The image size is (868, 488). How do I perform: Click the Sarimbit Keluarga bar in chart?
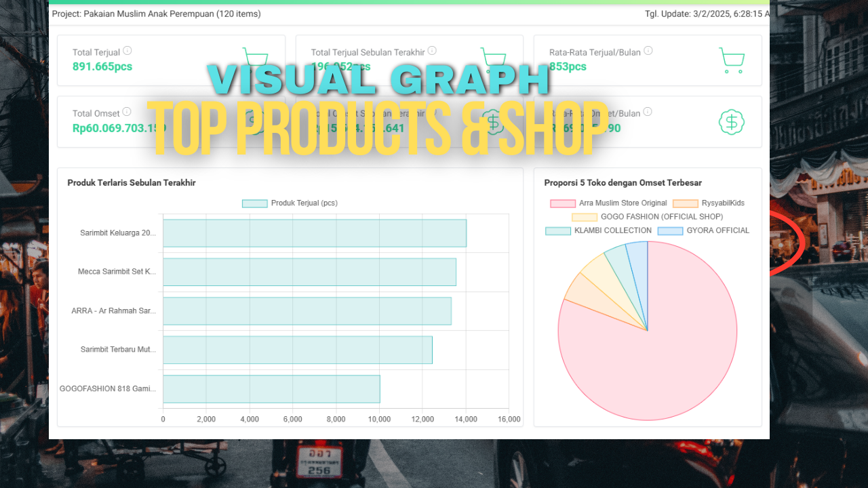[315, 233]
